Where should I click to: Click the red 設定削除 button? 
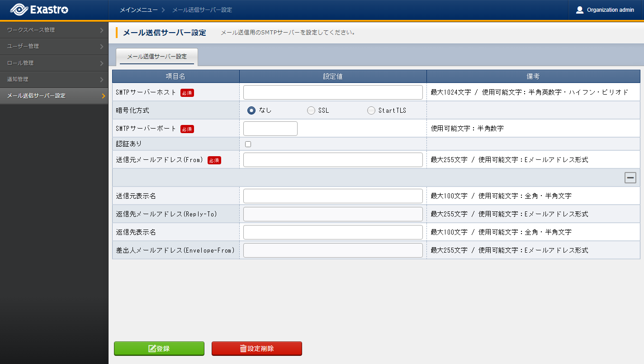pos(257,349)
